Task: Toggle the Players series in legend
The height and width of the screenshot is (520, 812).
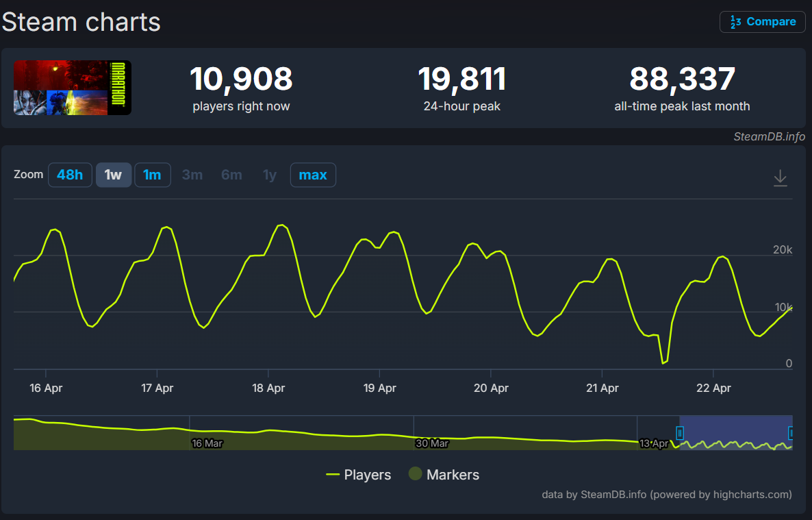Action: [358, 474]
